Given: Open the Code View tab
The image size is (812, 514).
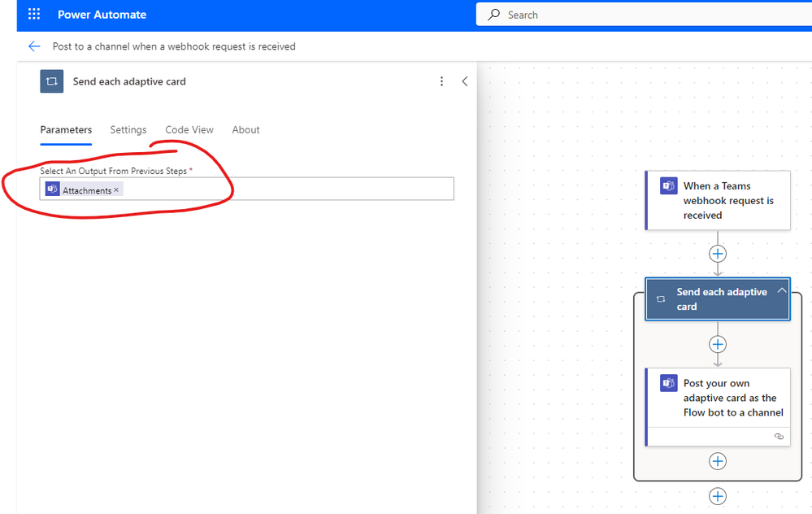Looking at the screenshot, I should click(x=189, y=130).
